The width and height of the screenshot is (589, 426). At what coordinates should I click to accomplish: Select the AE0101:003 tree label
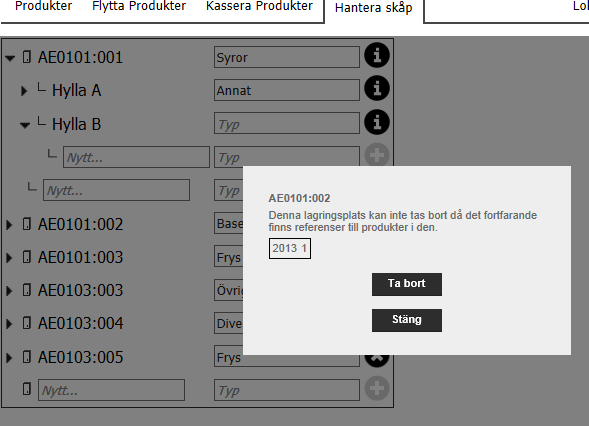[80, 257]
